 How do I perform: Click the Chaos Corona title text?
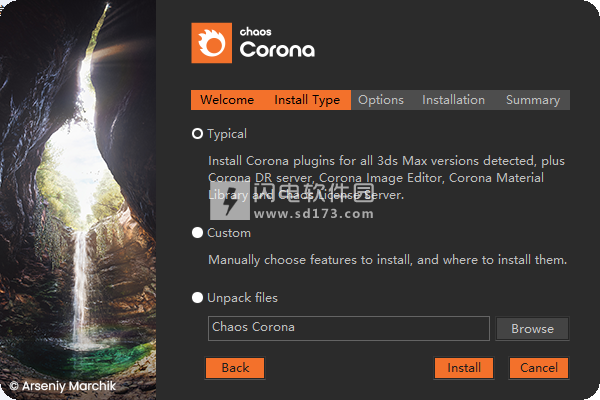(277, 43)
